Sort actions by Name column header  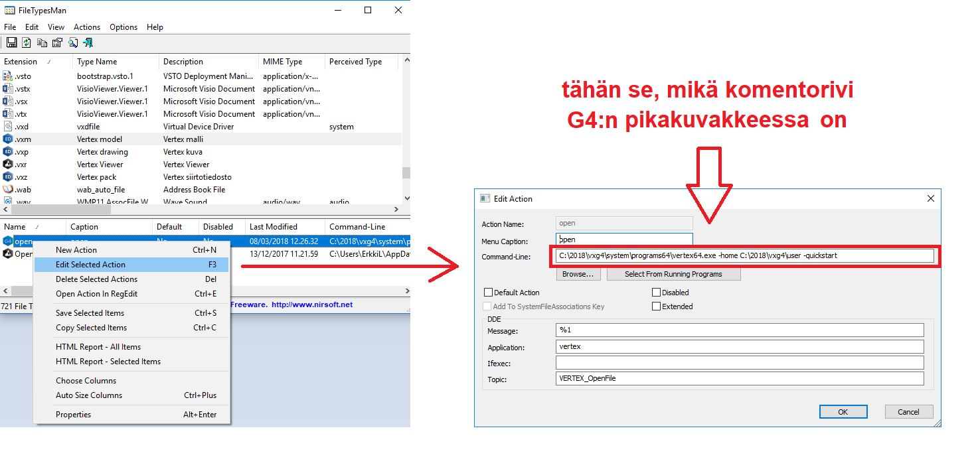click(x=15, y=227)
